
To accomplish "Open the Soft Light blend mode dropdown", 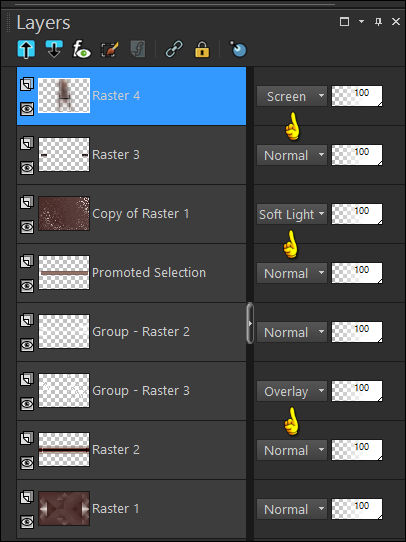I will point(292,214).
